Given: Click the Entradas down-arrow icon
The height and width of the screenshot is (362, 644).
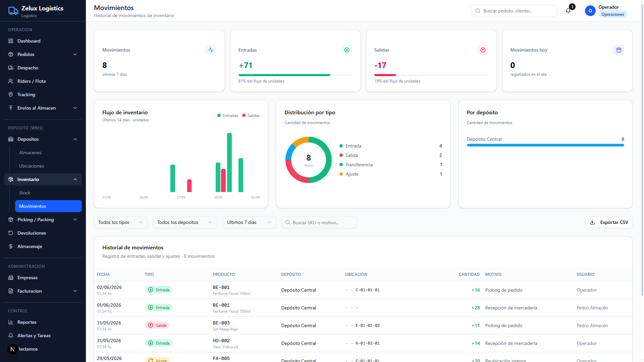Looking at the screenshot, I should [x=347, y=50].
